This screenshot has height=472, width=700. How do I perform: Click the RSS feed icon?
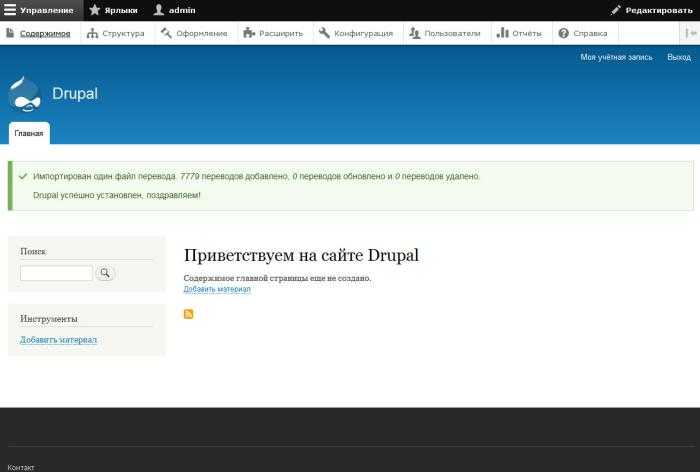[x=188, y=314]
